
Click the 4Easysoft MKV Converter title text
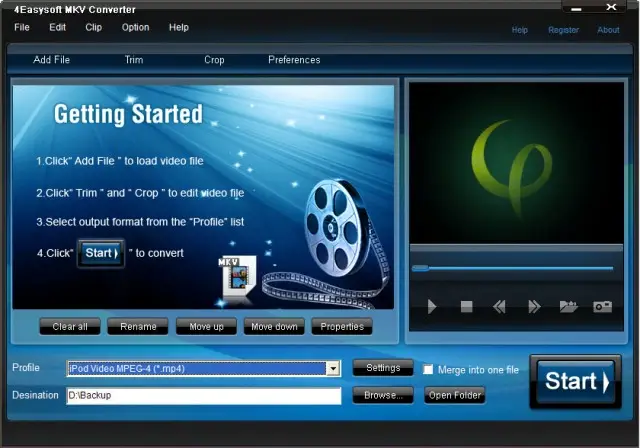click(x=75, y=9)
